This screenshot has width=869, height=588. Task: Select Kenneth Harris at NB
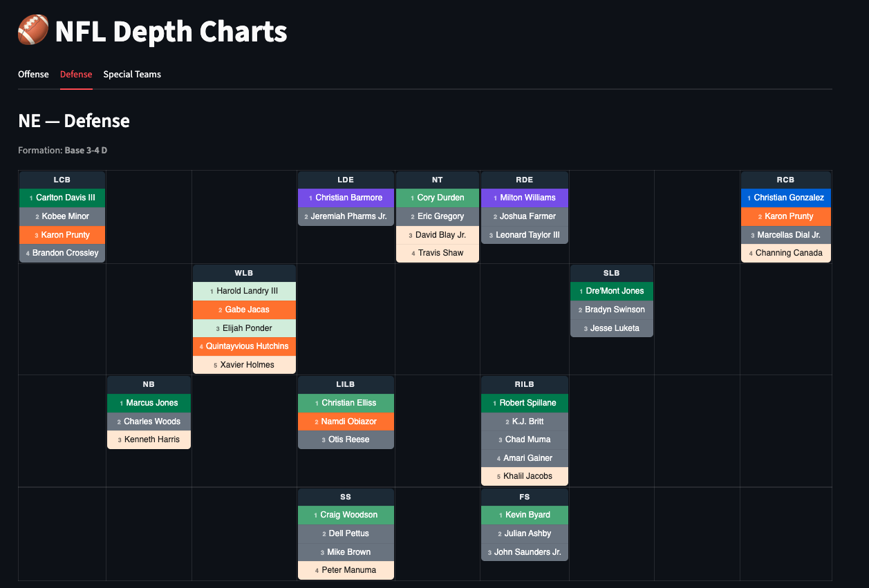point(149,439)
